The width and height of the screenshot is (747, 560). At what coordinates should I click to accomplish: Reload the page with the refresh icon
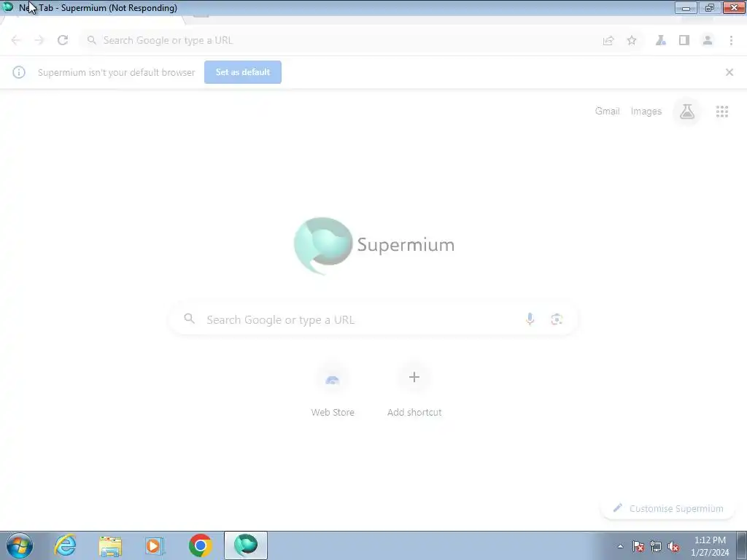[63, 41]
